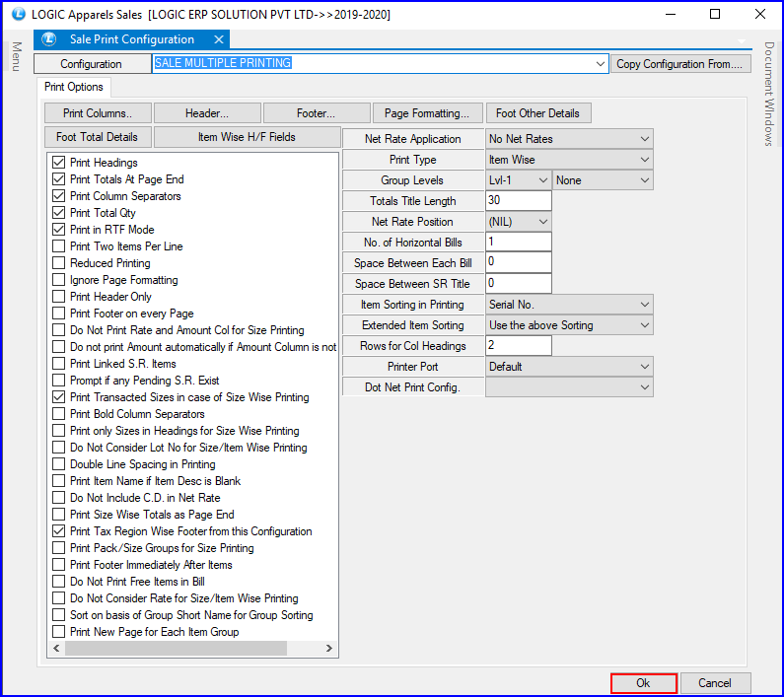The width and height of the screenshot is (784, 697).
Task: Uncheck Print Tax Region Wise Footer option
Action: tap(59, 531)
